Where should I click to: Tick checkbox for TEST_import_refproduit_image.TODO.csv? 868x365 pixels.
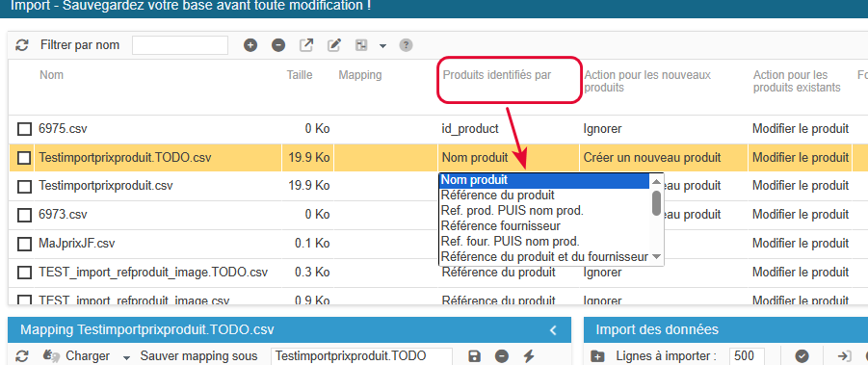click(24, 273)
